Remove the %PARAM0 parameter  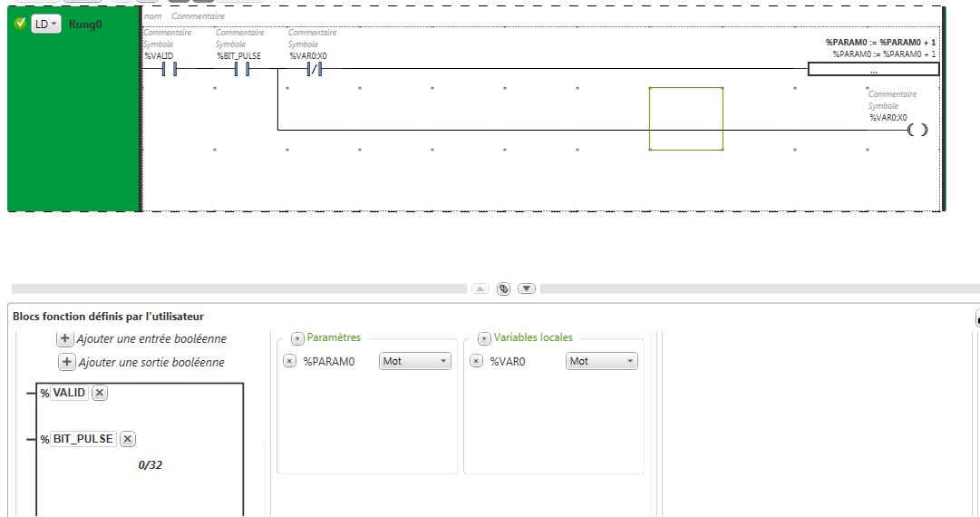pyautogui.click(x=289, y=361)
